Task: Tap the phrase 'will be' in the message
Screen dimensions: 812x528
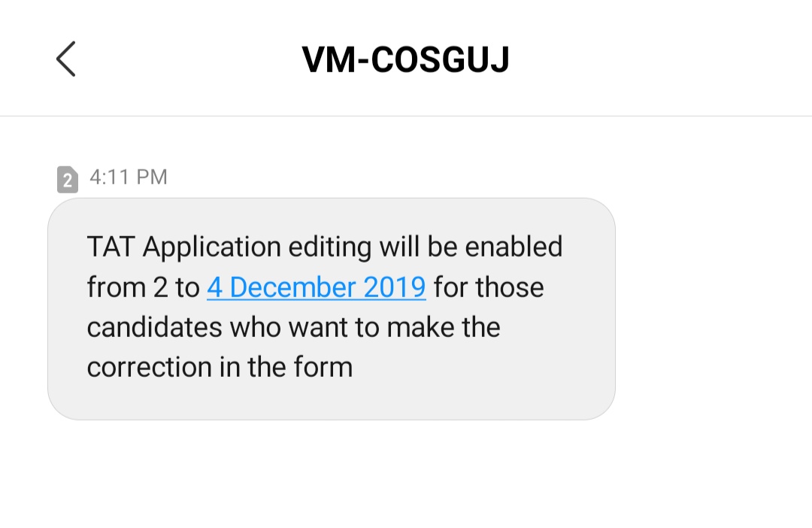Action: point(419,247)
